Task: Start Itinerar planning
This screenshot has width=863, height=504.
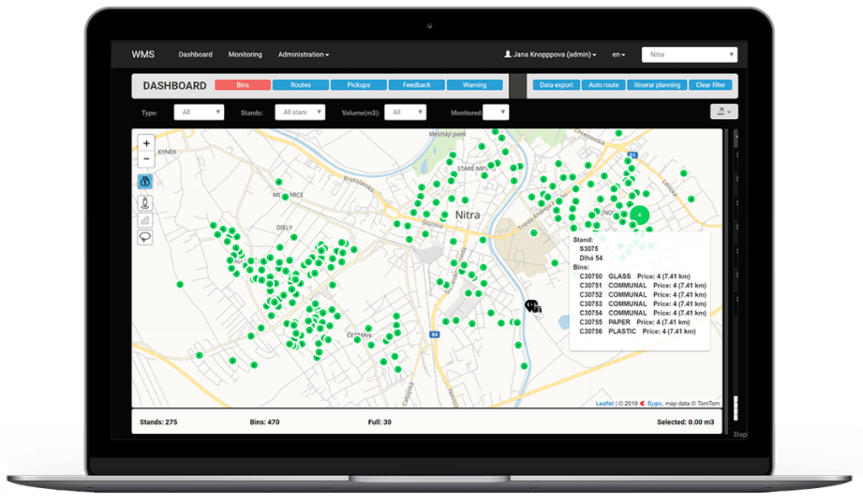Action: (x=657, y=84)
